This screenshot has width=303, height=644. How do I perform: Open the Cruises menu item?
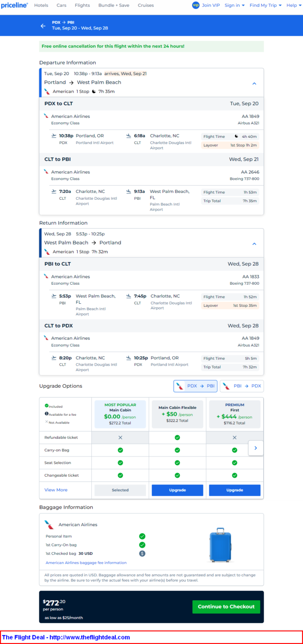tap(146, 5)
